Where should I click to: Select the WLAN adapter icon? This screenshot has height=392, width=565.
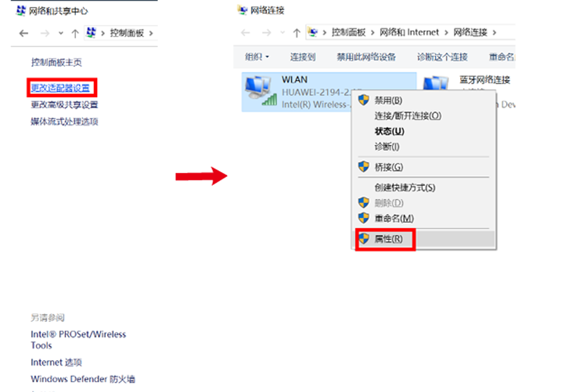pyautogui.click(x=261, y=91)
